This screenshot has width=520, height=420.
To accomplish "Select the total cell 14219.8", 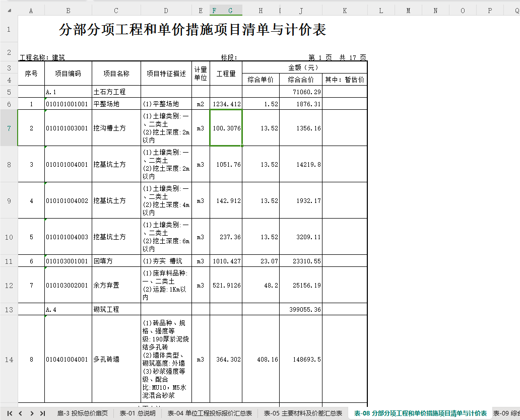I will [x=301, y=164].
